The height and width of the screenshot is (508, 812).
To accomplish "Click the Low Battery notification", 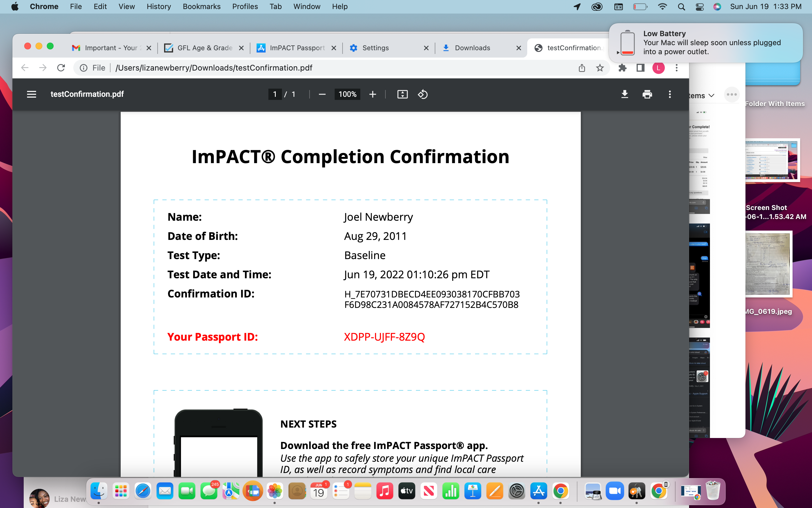I will pyautogui.click(x=706, y=43).
